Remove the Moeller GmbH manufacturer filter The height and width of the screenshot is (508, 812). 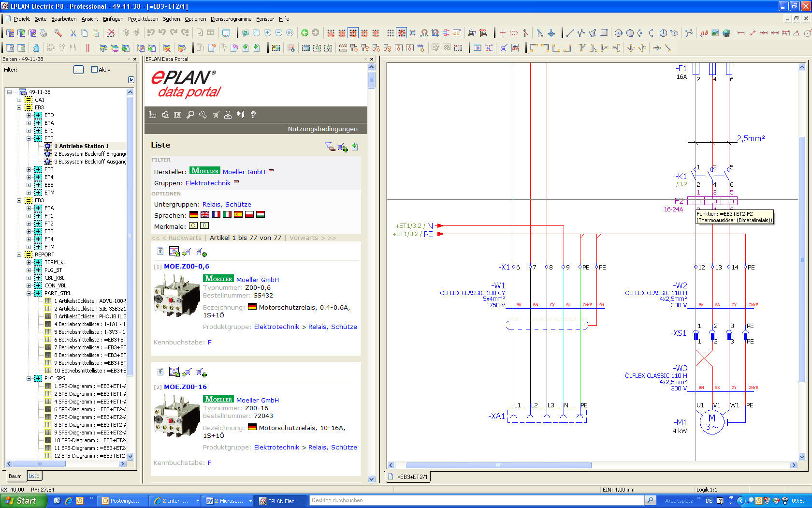tap(271, 171)
